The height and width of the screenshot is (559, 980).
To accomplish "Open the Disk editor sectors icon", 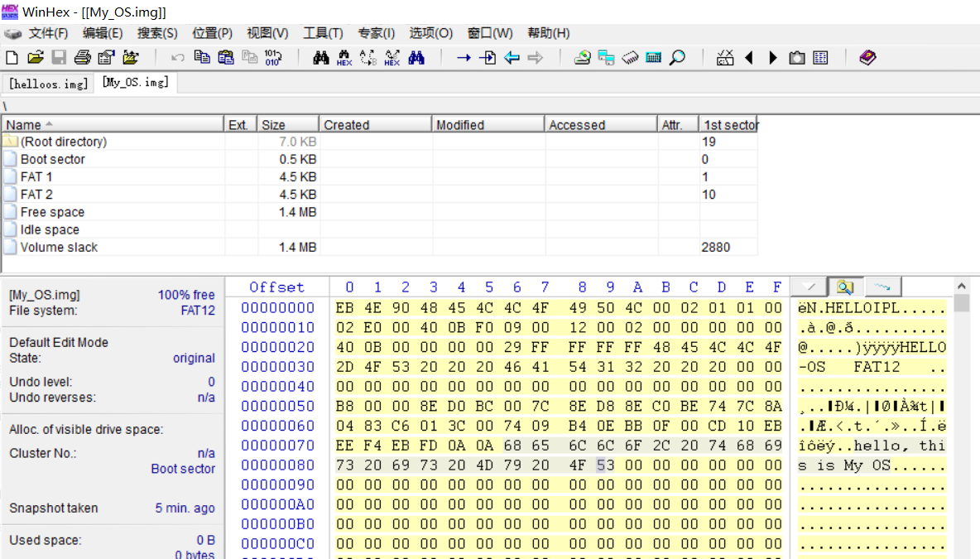I will (x=654, y=57).
